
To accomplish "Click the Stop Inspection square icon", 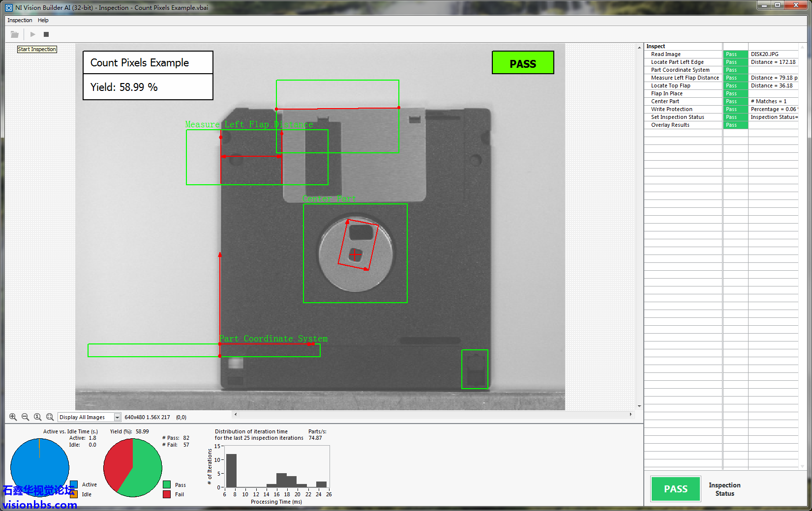I will 46,34.
